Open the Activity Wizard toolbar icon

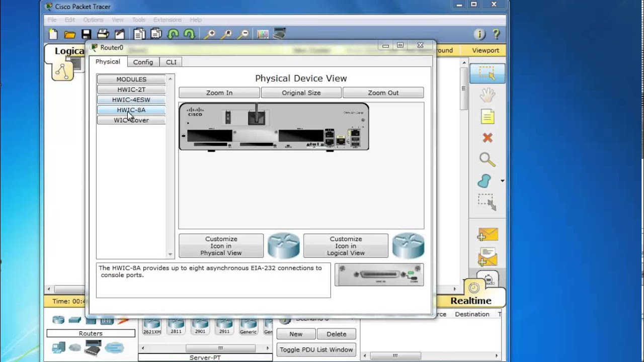[x=120, y=34]
